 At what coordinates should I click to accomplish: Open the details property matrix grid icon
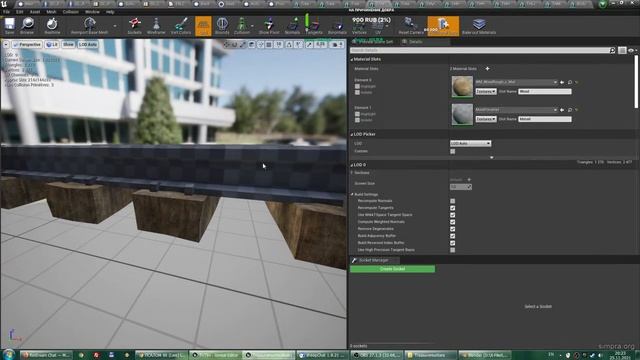(622, 50)
